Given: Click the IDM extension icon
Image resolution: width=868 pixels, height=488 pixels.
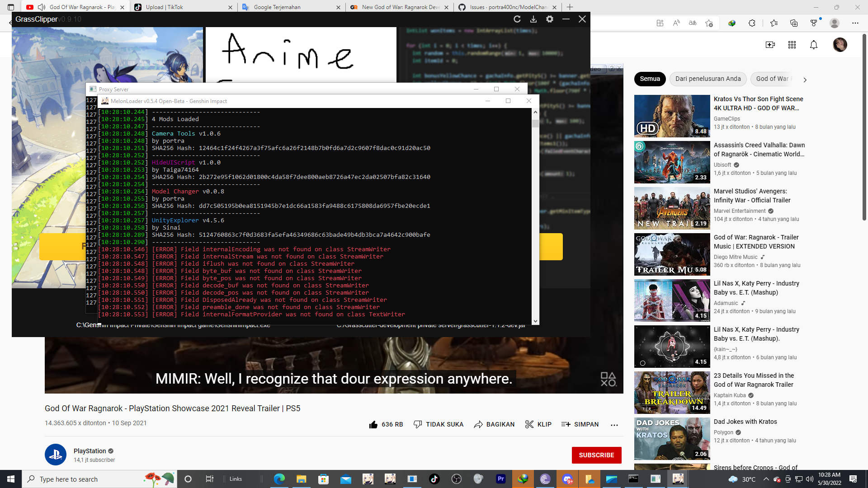Looking at the screenshot, I should 732,23.
